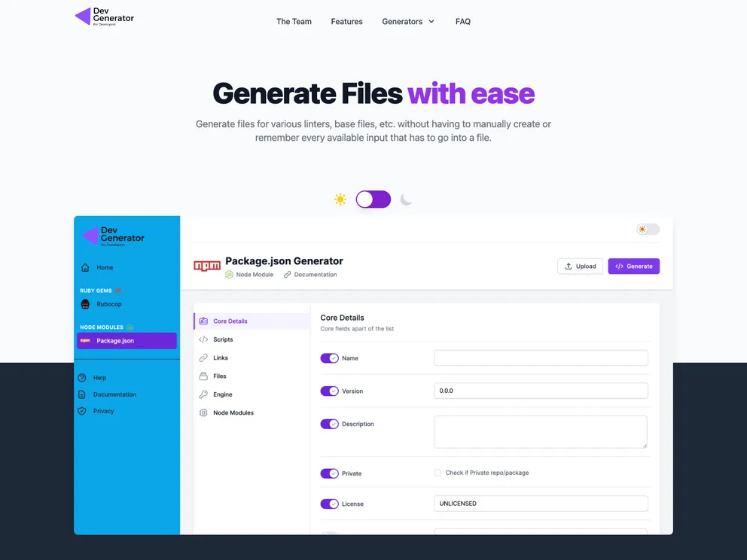Turn off the License toggle

(x=329, y=504)
